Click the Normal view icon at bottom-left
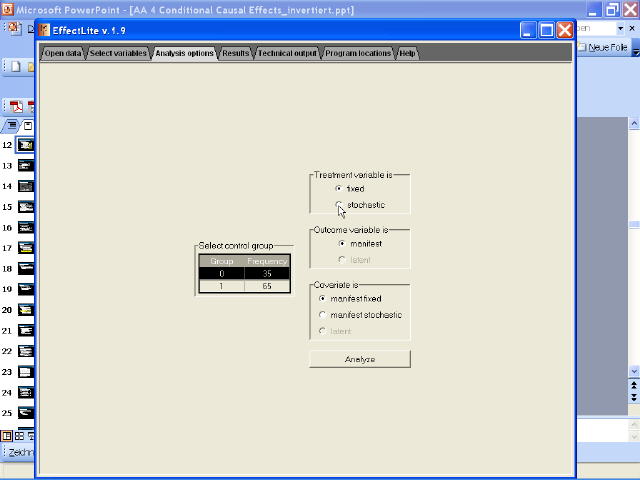This screenshot has width=640, height=480. [7, 435]
